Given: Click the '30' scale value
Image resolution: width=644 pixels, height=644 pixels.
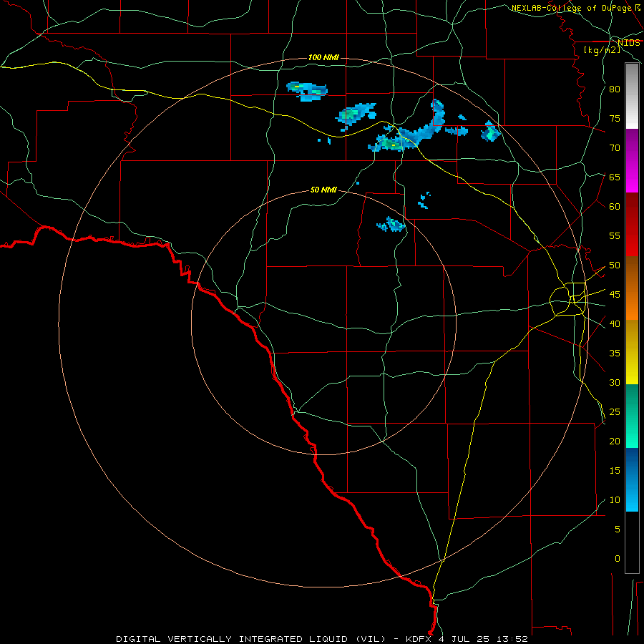Looking at the screenshot, I should click(615, 383).
